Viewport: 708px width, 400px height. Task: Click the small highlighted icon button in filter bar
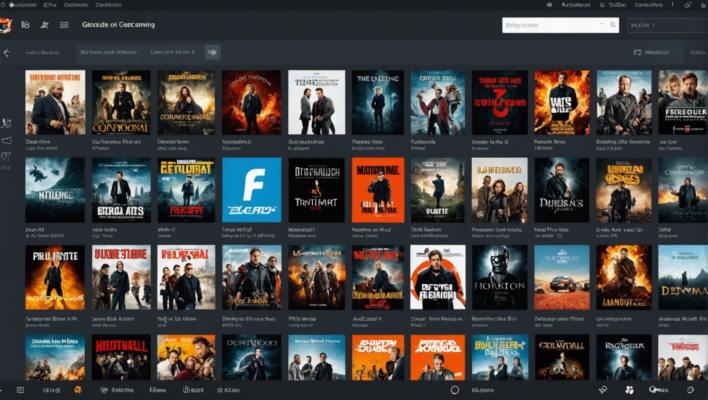212,52
